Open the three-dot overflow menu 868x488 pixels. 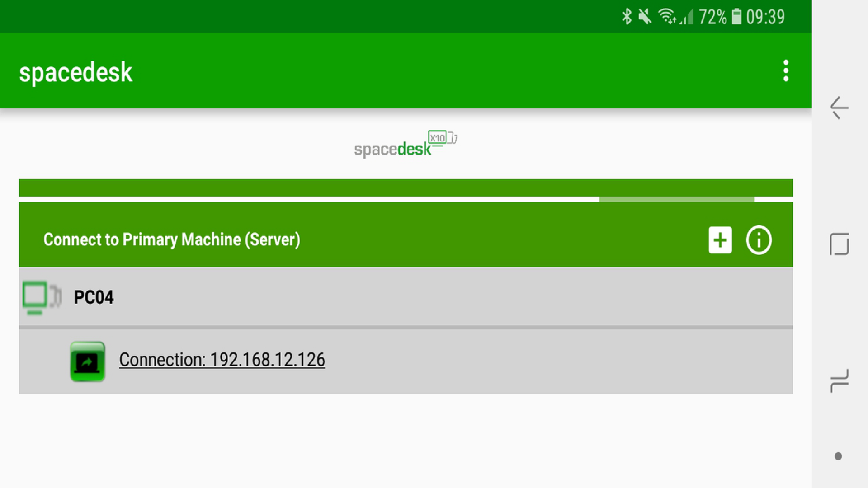coord(786,71)
